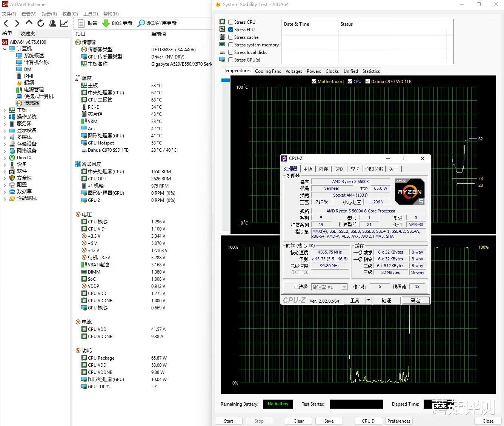504x426 pixels.
Task: Click the user silhouette icon in toolbar
Action: click(x=52, y=23)
